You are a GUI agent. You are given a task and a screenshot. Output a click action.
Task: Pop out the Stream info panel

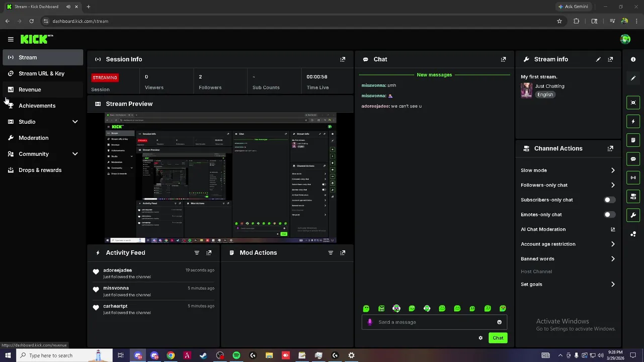[x=610, y=59]
